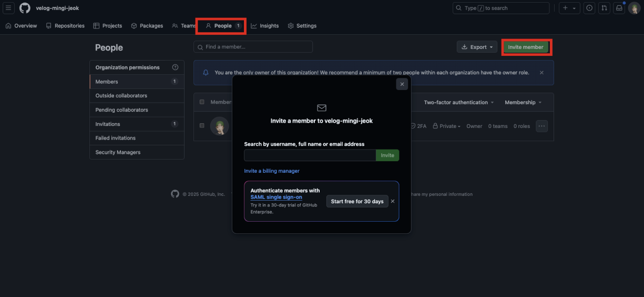This screenshot has height=297, width=644.
Task: Click the Owner role label
Action: coord(474,126)
